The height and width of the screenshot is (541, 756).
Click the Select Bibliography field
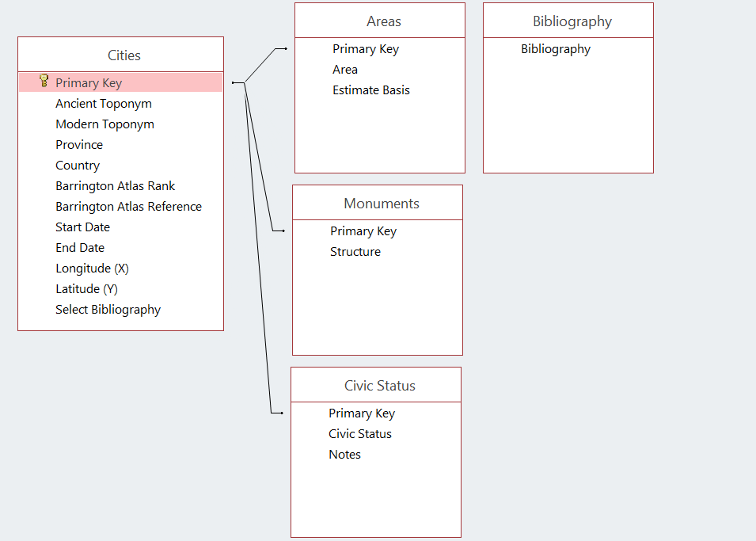tap(108, 309)
